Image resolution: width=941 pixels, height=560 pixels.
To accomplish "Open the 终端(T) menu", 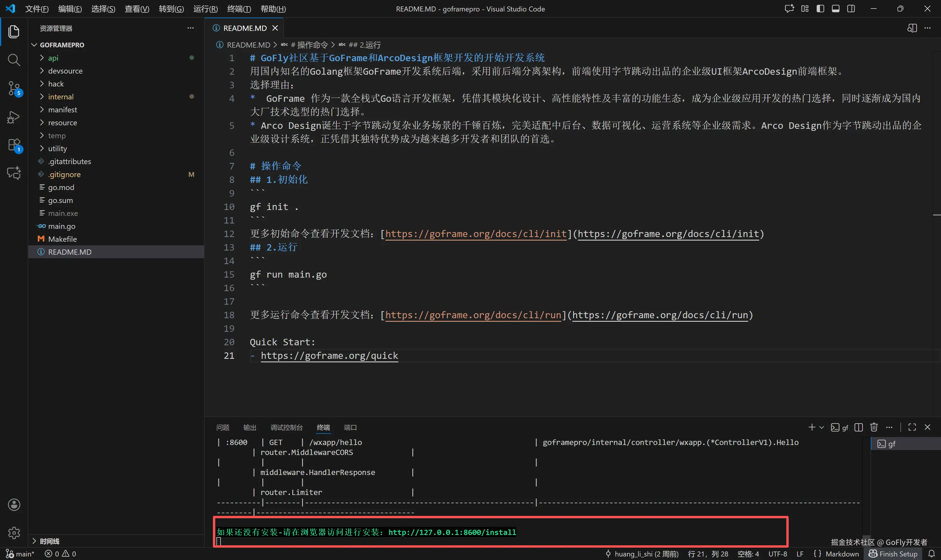I will pyautogui.click(x=239, y=9).
